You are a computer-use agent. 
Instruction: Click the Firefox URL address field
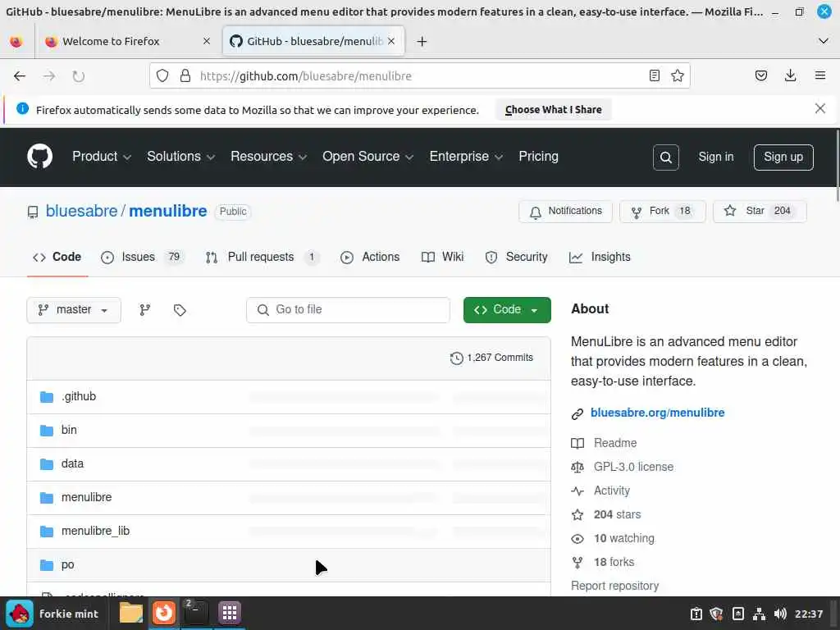[x=421, y=76]
